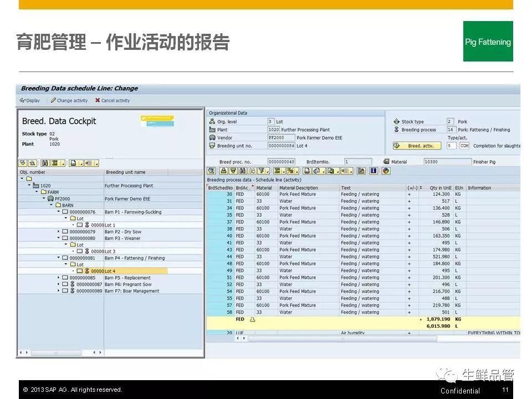Tick the checkbox for Barn P5 - Replacement
The height and width of the screenshot is (399, 532).
pos(65,278)
